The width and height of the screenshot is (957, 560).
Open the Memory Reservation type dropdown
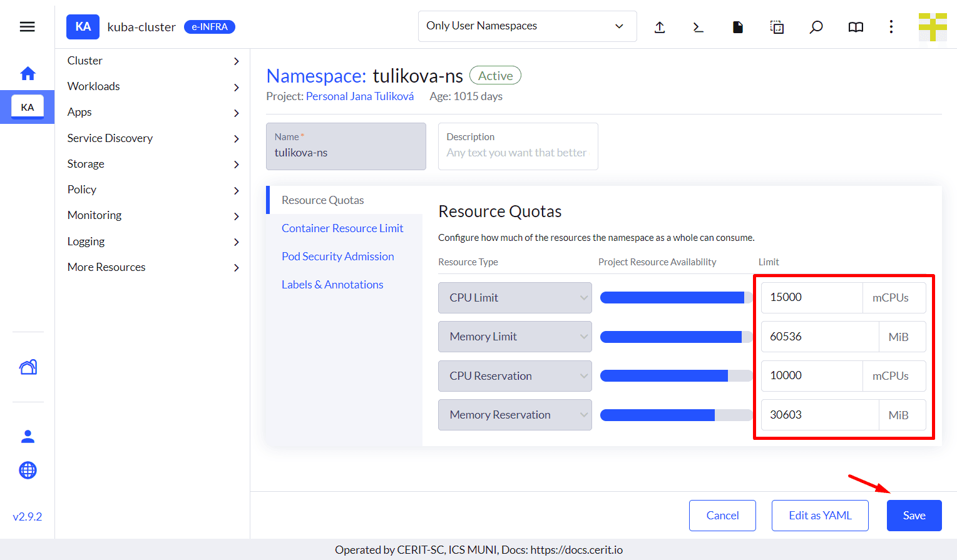click(514, 415)
